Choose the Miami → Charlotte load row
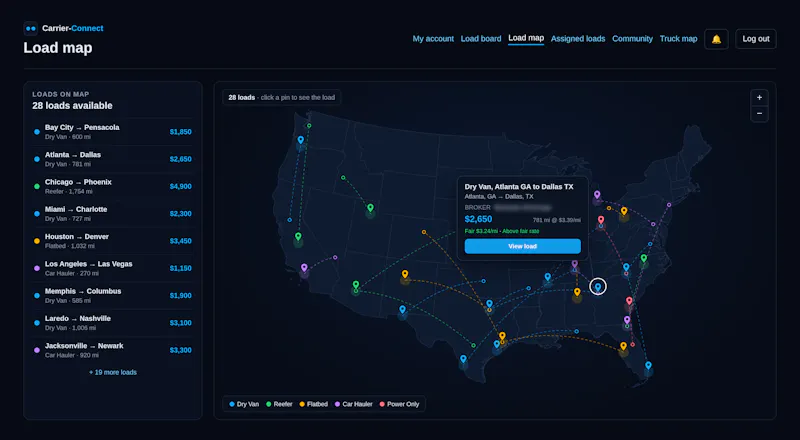 [x=113, y=214]
